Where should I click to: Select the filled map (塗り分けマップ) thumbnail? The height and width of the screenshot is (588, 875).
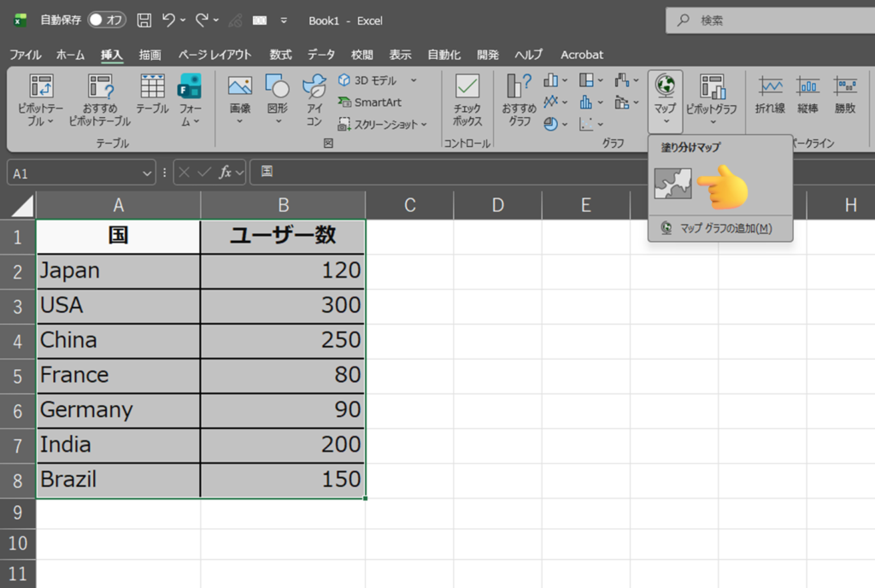click(x=672, y=185)
